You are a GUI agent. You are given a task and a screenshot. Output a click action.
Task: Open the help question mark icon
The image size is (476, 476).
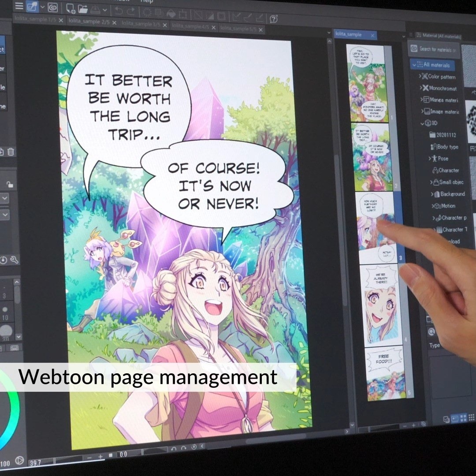click(x=274, y=19)
